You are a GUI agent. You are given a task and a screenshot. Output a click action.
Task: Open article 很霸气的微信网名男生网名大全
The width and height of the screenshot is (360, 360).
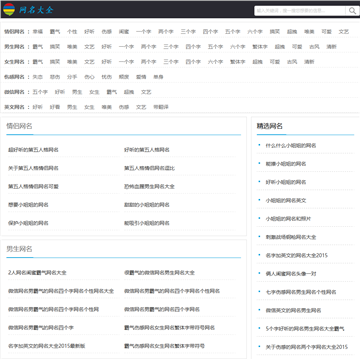point(159,273)
